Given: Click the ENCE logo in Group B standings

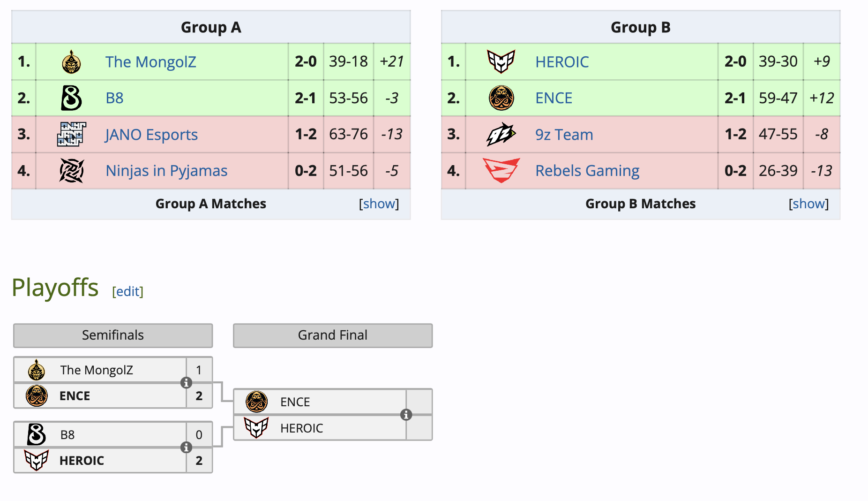Looking at the screenshot, I should click(501, 98).
